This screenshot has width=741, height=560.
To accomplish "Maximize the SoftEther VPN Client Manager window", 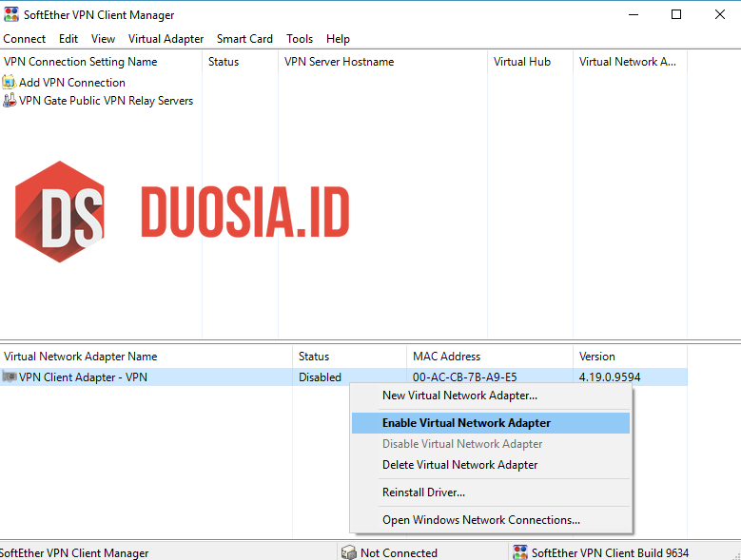I will click(x=676, y=14).
